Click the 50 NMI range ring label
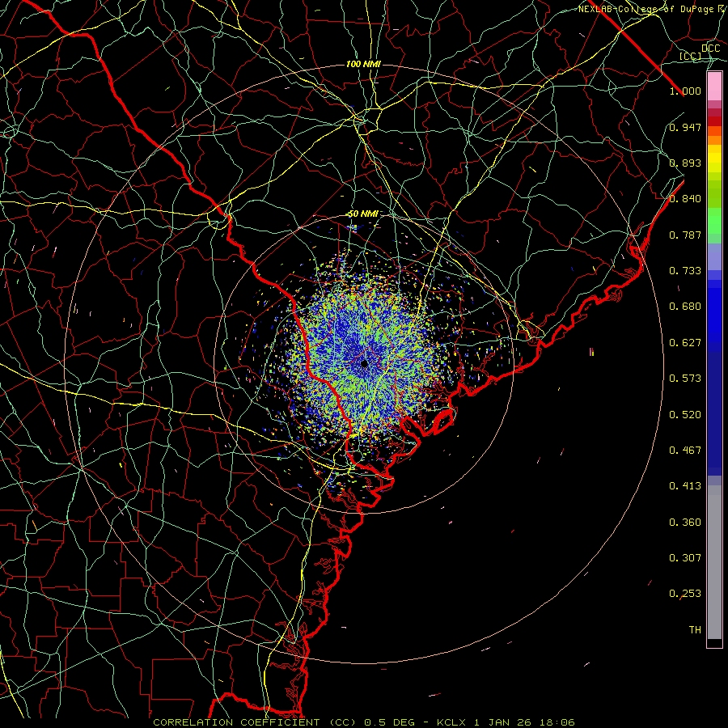The width and height of the screenshot is (728, 728). pyautogui.click(x=363, y=214)
